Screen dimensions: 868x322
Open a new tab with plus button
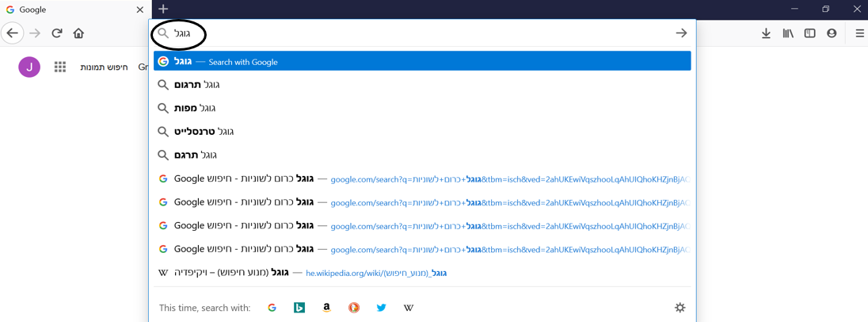point(163,9)
